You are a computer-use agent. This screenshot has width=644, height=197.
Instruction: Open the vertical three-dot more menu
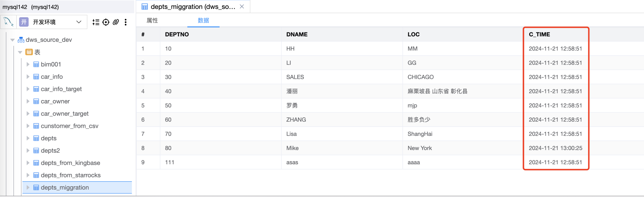[126, 22]
